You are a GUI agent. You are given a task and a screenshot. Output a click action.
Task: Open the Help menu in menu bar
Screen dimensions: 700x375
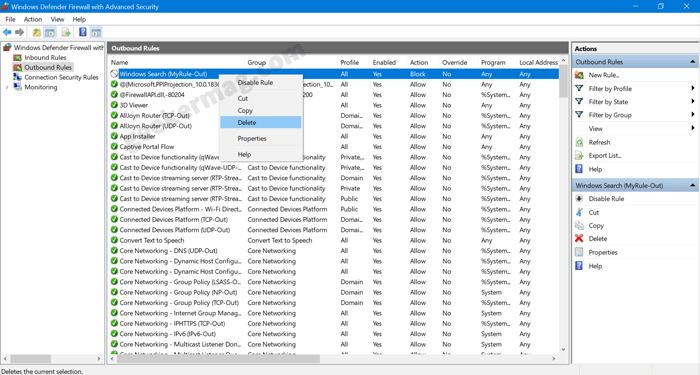point(79,19)
